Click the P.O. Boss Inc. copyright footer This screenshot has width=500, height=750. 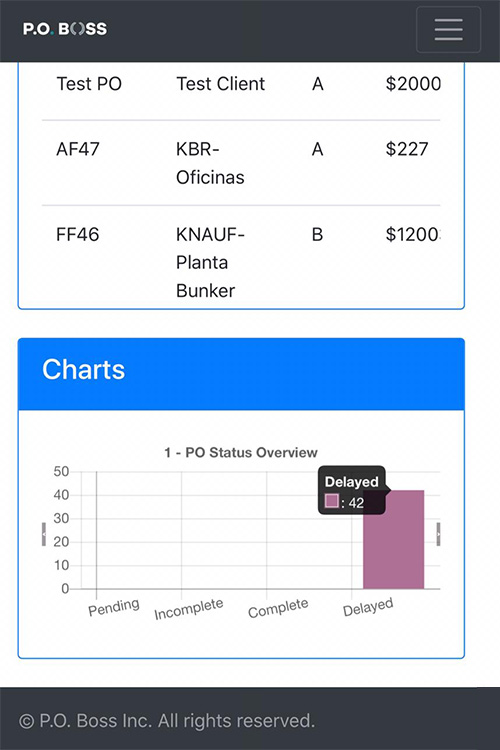(167, 720)
